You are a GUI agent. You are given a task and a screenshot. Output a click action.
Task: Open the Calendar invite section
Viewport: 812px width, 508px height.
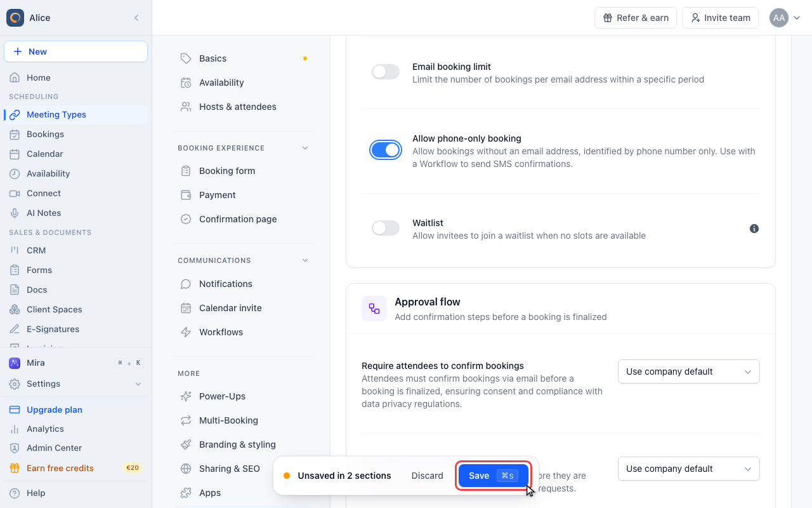click(244, 308)
